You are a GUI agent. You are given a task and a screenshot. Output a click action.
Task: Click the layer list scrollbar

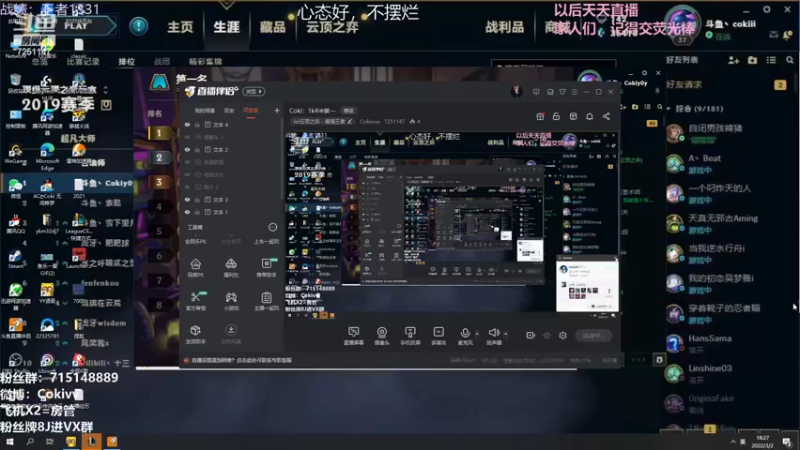(x=282, y=158)
